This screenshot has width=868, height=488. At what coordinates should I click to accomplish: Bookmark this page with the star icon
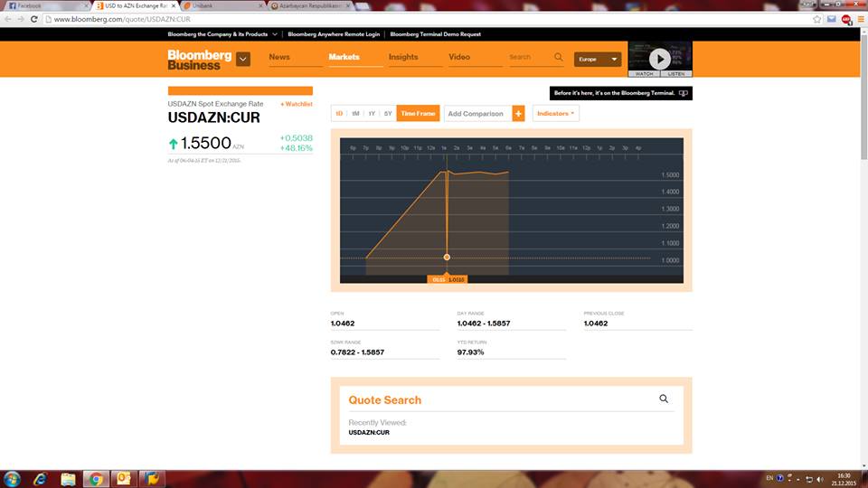pos(817,19)
